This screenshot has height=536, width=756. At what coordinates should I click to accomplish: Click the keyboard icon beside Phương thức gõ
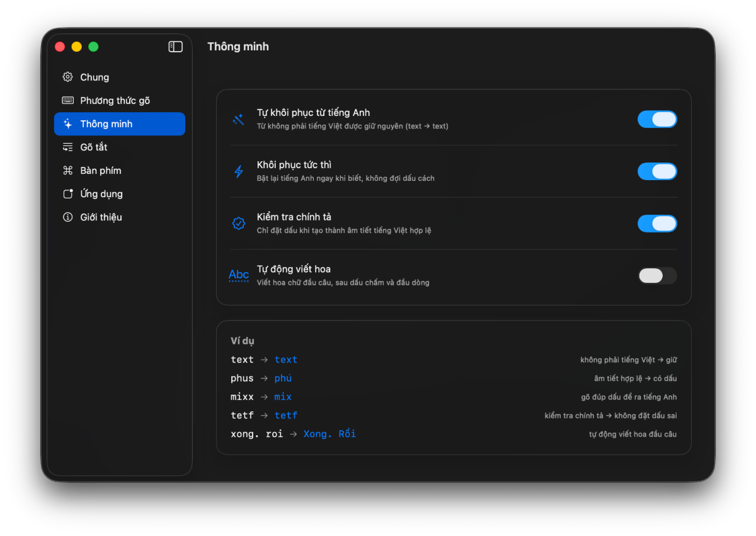point(67,100)
